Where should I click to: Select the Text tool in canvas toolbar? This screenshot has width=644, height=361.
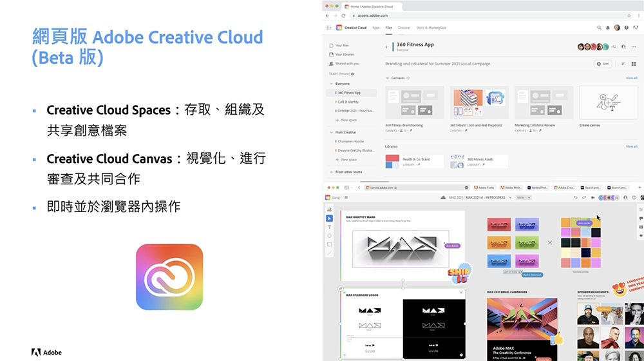click(329, 227)
